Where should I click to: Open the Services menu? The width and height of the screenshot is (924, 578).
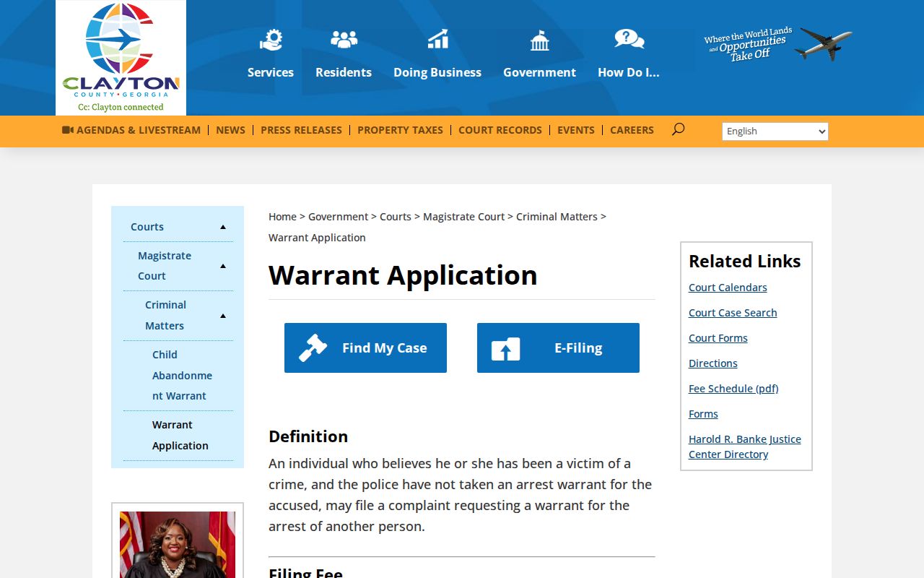click(x=271, y=72)
